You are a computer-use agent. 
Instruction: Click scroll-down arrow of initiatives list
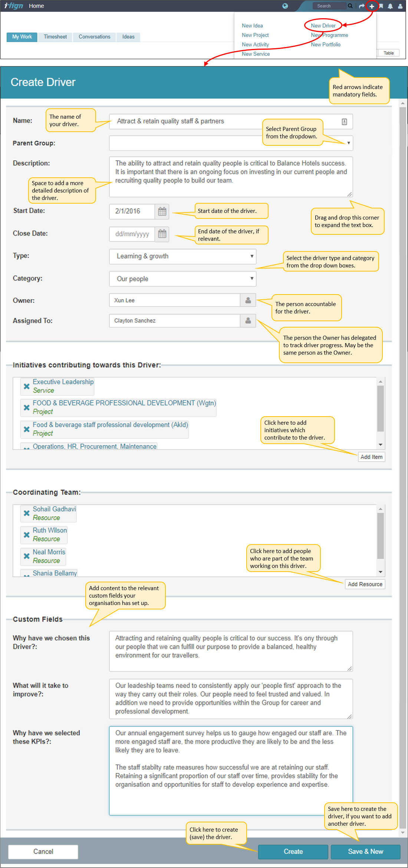pyautogui.click(x=380, y=444)
